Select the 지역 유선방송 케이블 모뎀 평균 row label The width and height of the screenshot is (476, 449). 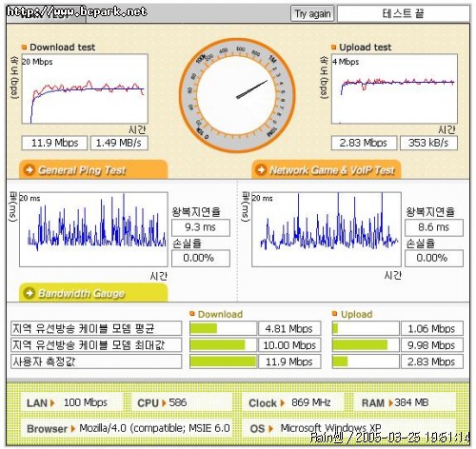(96, 328)
